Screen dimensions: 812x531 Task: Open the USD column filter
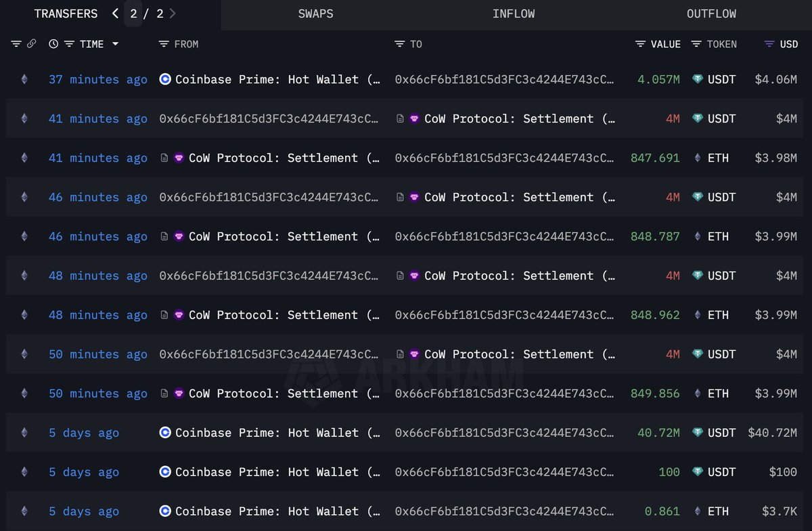coord(769,44)
